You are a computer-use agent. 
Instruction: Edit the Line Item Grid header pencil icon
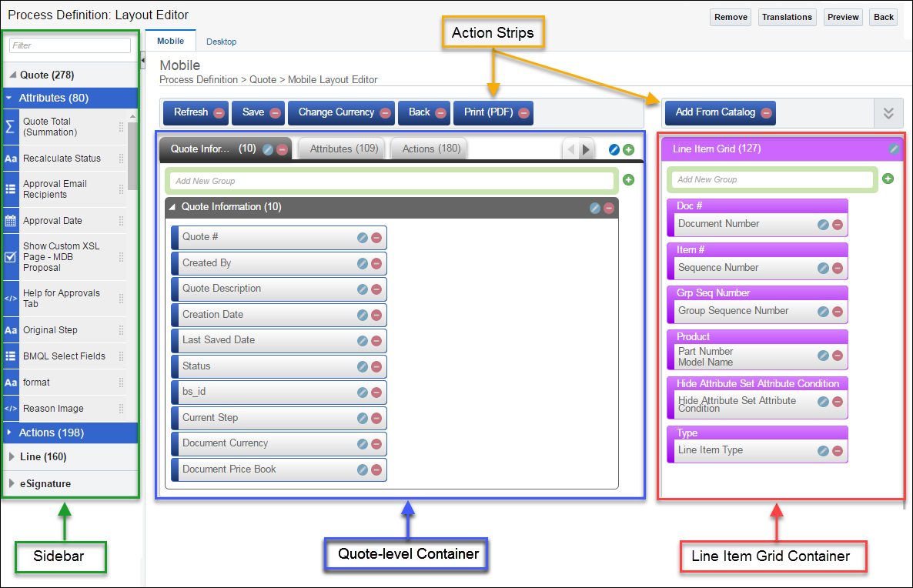tap(893, 149)
